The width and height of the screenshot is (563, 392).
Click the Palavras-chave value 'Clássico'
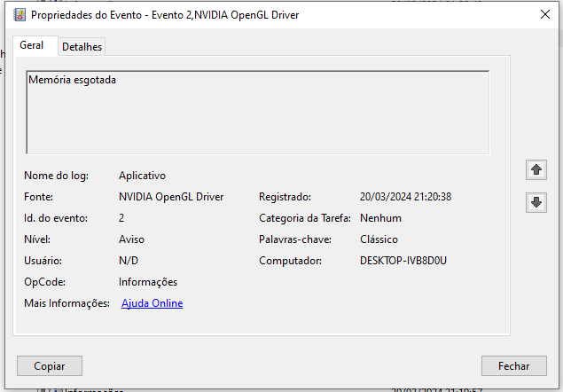pos(379,239)
